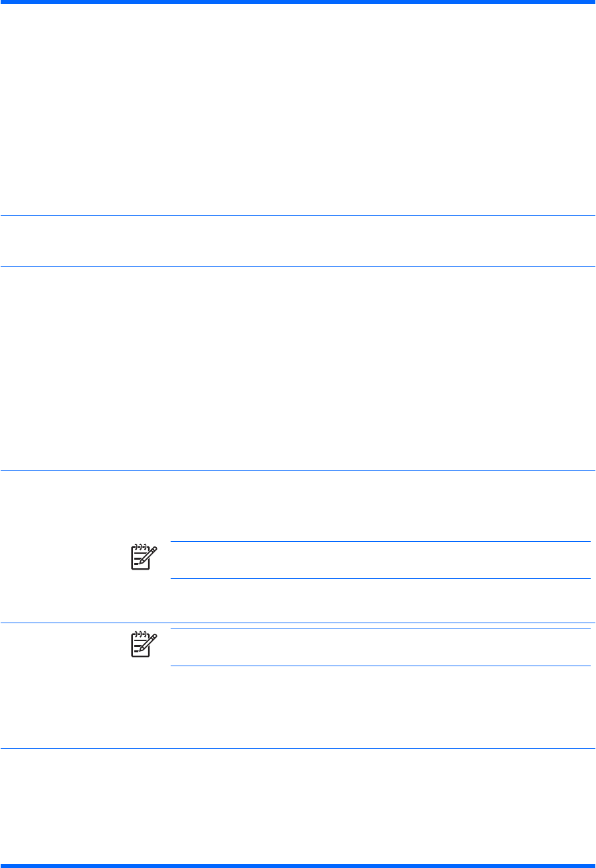Click the last thin divider above the bottom bar
Screen dimensions: 596x868
(x=298, y=748)
